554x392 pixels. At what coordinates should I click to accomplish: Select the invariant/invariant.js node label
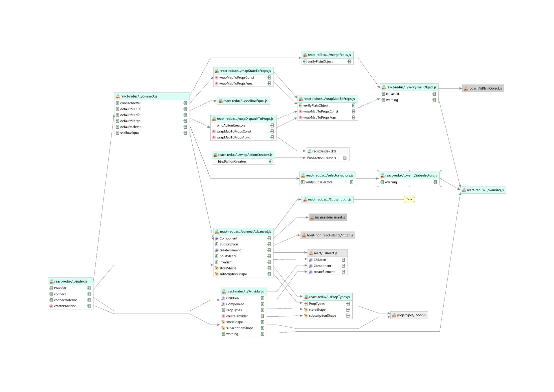coord(330,218)
